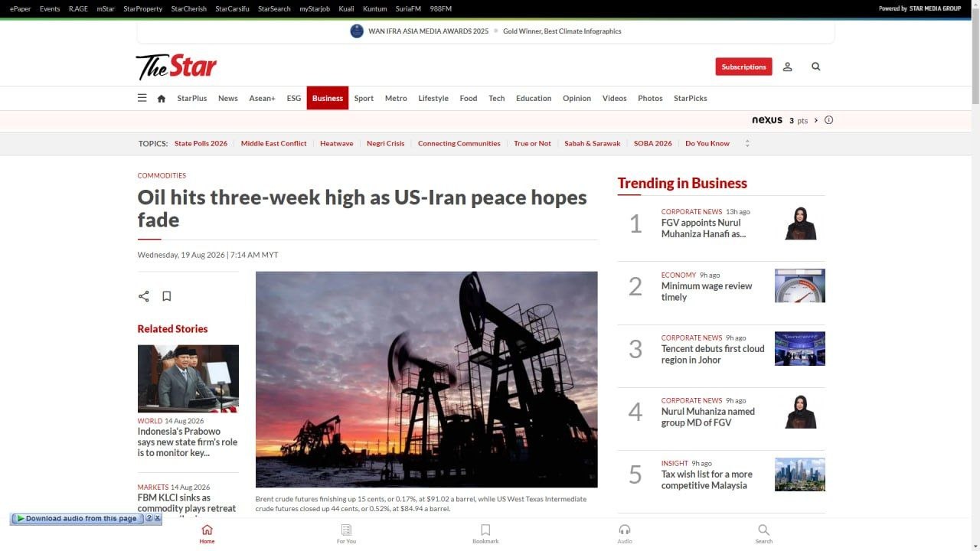Go to the Opinion section
The image size is (980, 551).
pos(577,98)
